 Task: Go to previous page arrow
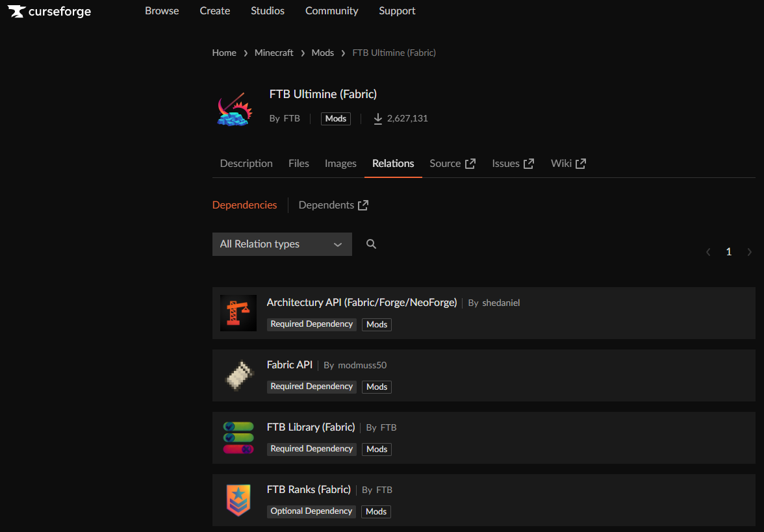tap(708, 252)
